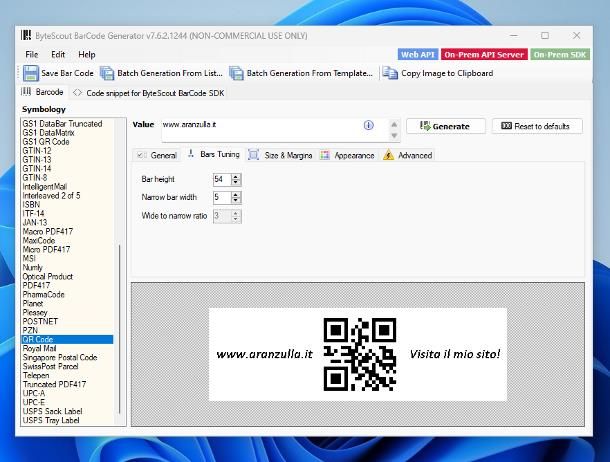Select IntelligentMail symbology
610x462 pixels.
pyautogui.click(x=44, y=187)
